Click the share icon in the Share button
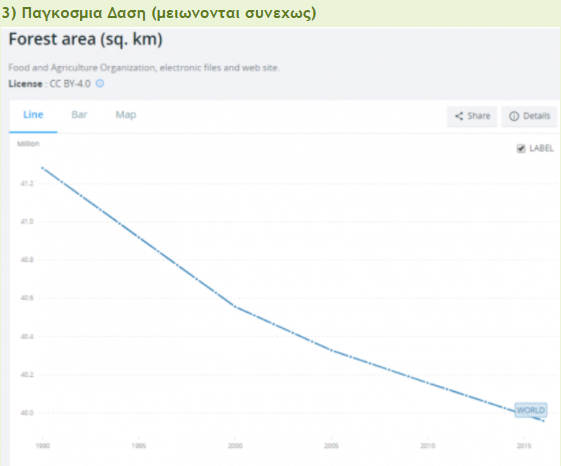The height and width of the screenshot is (466, 561). pos(459,116)
